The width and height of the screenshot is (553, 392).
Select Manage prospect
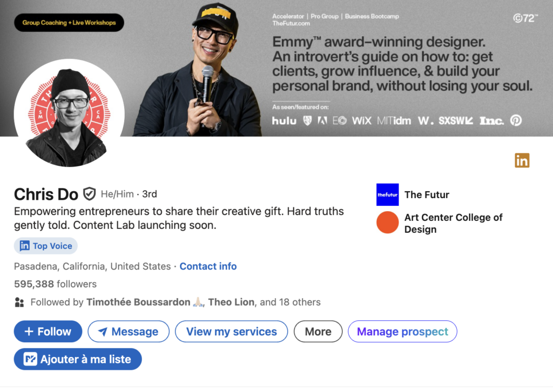pyautogui.click(x=402, y=332)
